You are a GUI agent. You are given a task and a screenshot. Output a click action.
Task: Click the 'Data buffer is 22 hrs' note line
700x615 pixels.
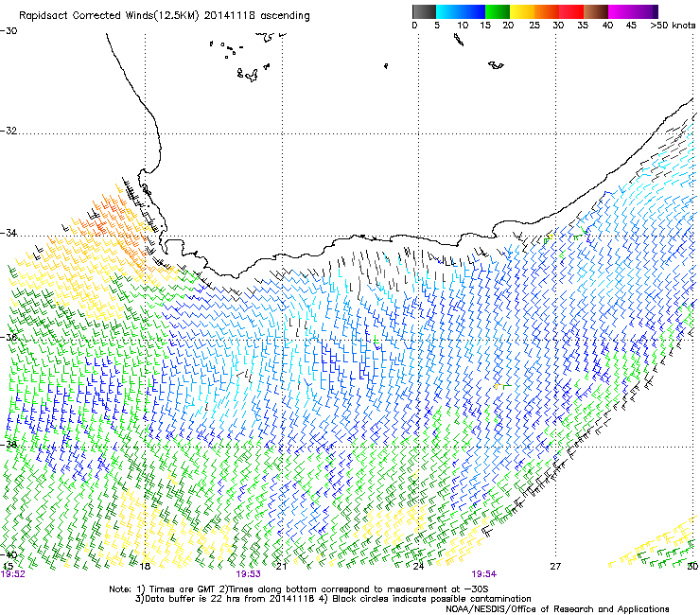pyautogui.click(x=333, y=599)
